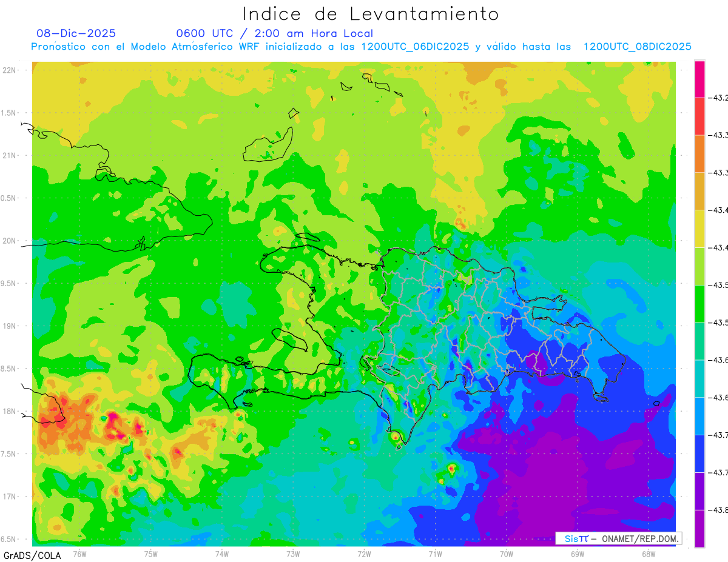Click the bright yellow color bar swatch

(x=699, y=229)
